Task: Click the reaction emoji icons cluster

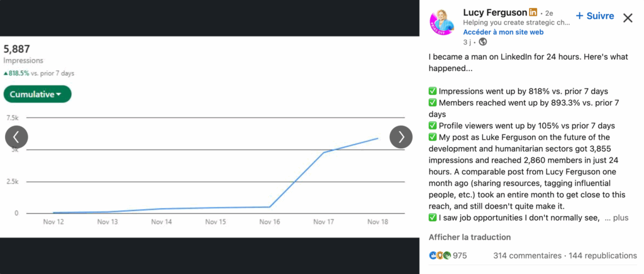Action: tap(440, 256)
